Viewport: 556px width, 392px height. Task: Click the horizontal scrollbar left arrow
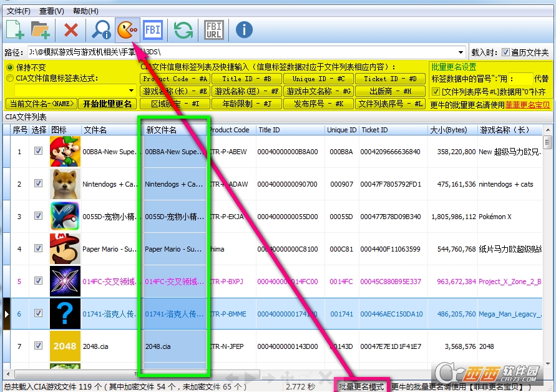[8, 373]
